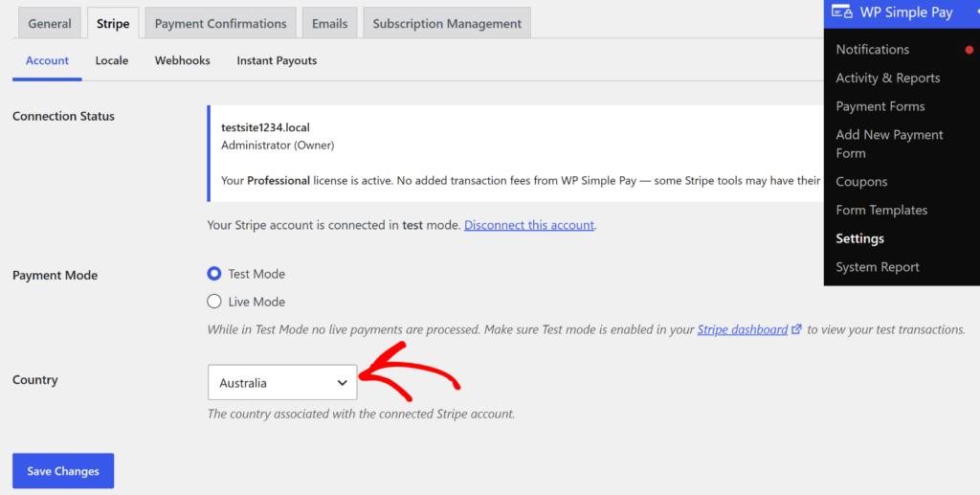Open Activity & Reports menu item
Image resolution: width=980 pixels, height=495 pixels.
887,78
